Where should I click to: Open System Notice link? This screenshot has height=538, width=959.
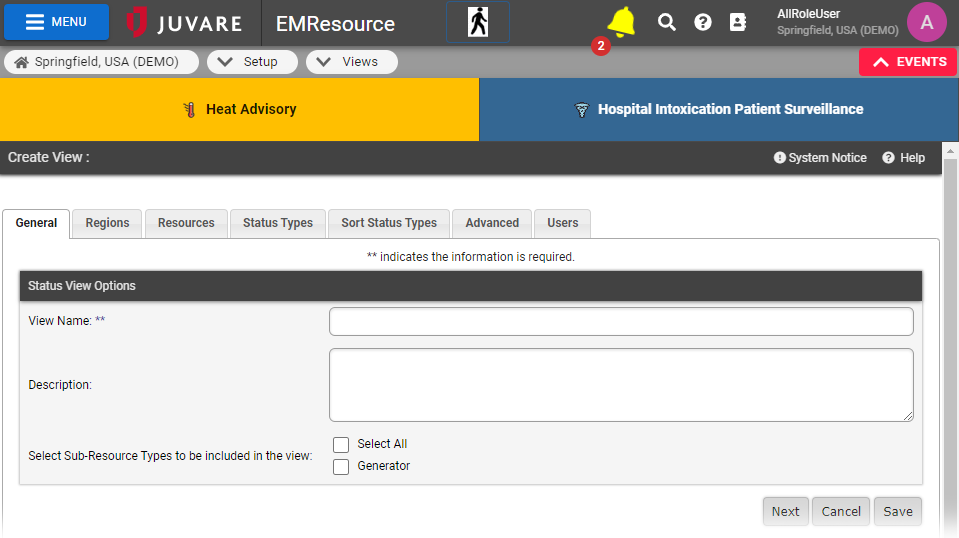click(820, 158)
